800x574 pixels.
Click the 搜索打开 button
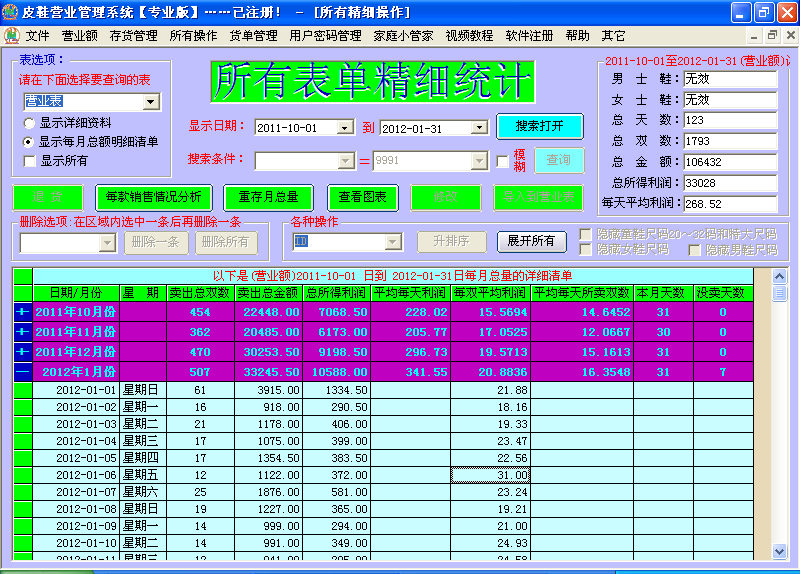point(539,126)
